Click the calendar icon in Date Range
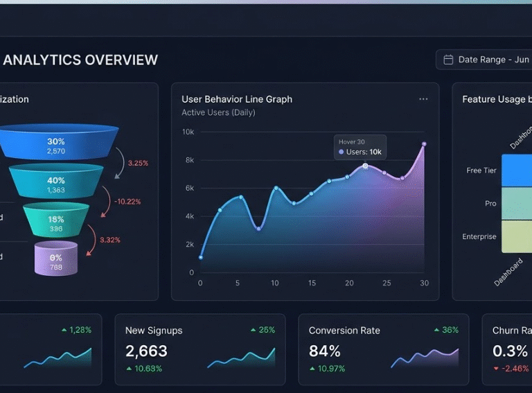The height and width of the screenshot is (393, 532). 448,60
